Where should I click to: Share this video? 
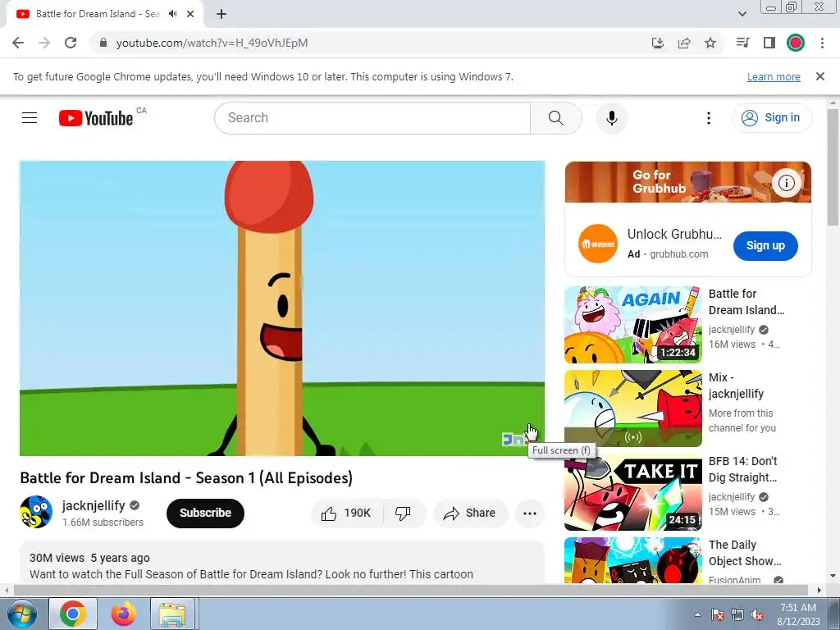(470, 514)
